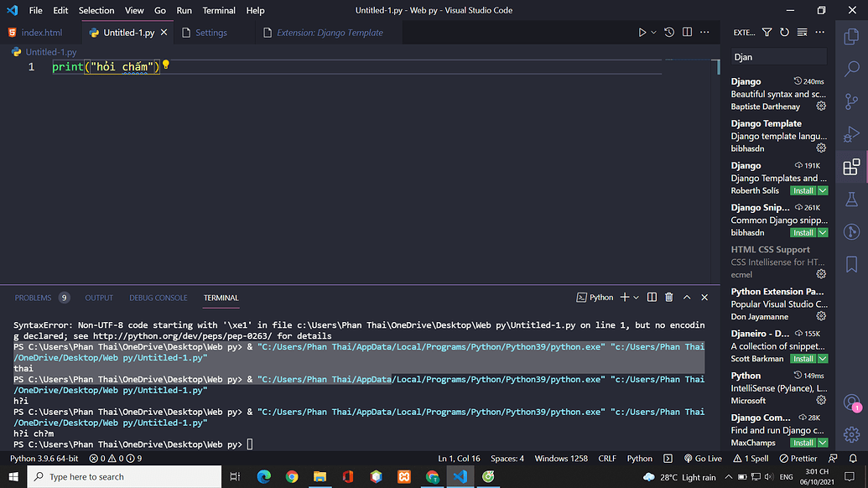868x488 pixels.
Task: Split the terminal
Action: point(652,298)
